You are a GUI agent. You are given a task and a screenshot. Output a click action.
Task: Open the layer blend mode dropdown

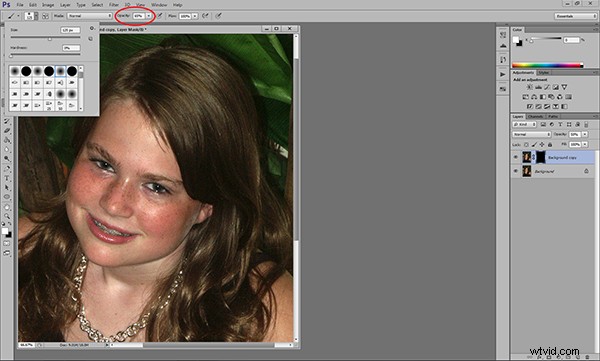tap(532, 134)
